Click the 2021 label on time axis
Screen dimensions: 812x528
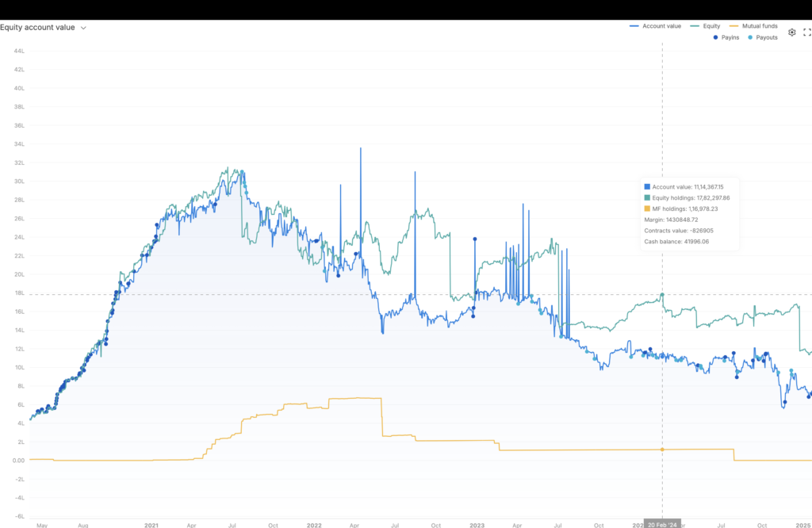151,524
